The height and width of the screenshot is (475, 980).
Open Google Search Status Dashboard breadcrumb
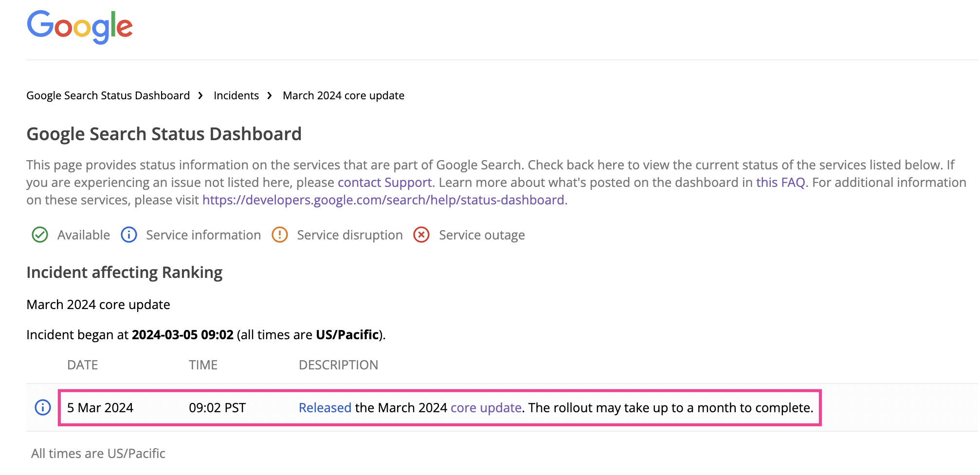tap(108, 95)
